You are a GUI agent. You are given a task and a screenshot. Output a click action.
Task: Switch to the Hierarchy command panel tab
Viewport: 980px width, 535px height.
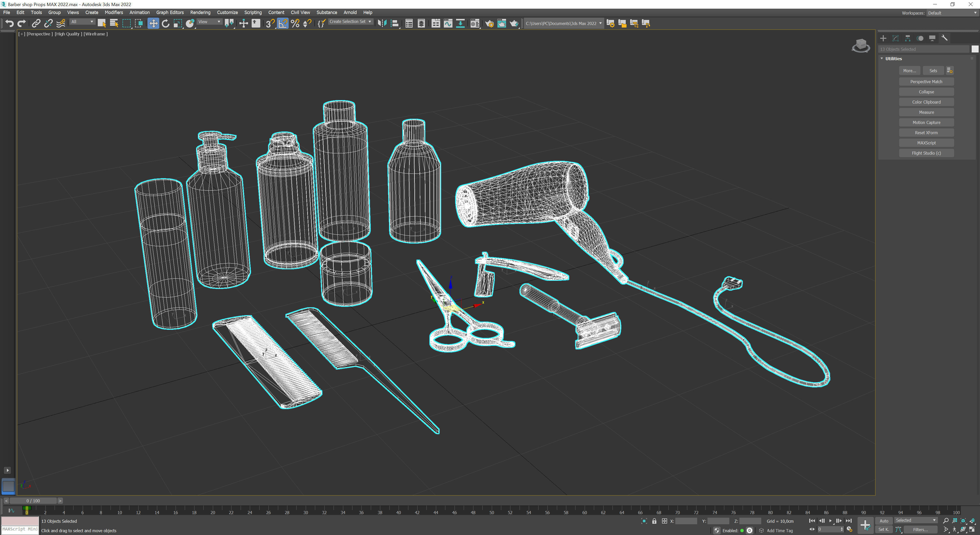coord(907,38)
